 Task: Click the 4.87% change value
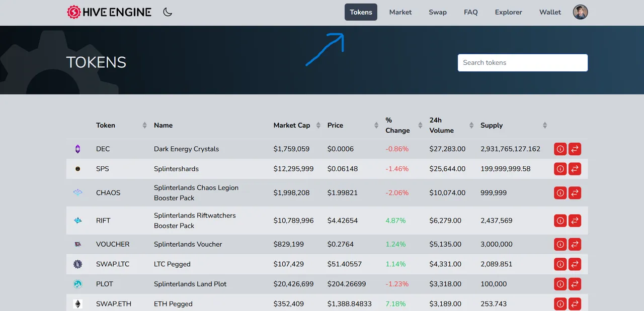click(395, 220)
